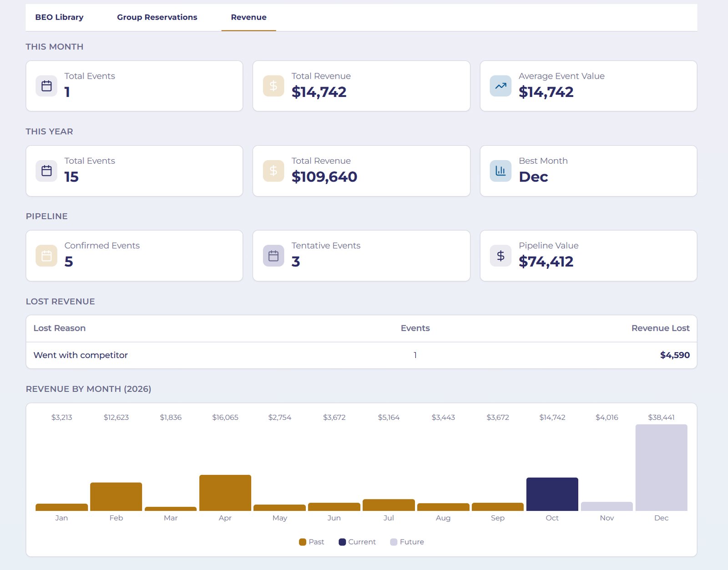Select the July revenue bar
The width and height of the screenshot is (728, 570).
(389, 505)
